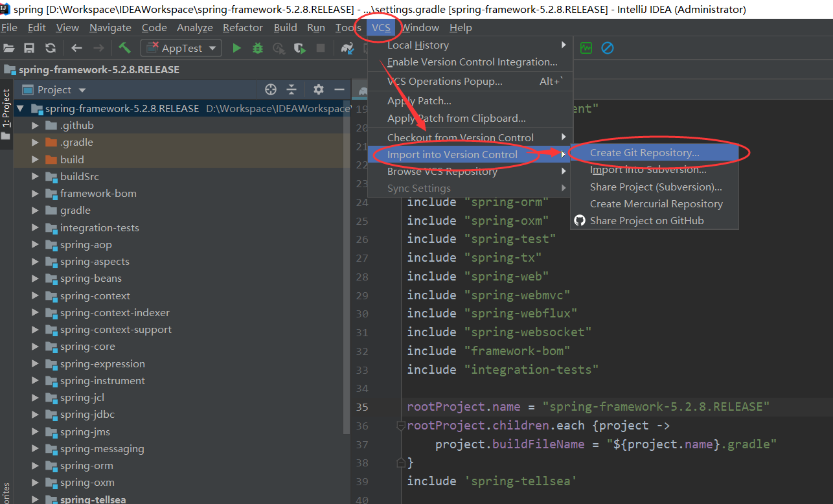Click "Local History" in the VCS menu

[x=418, y=45]
